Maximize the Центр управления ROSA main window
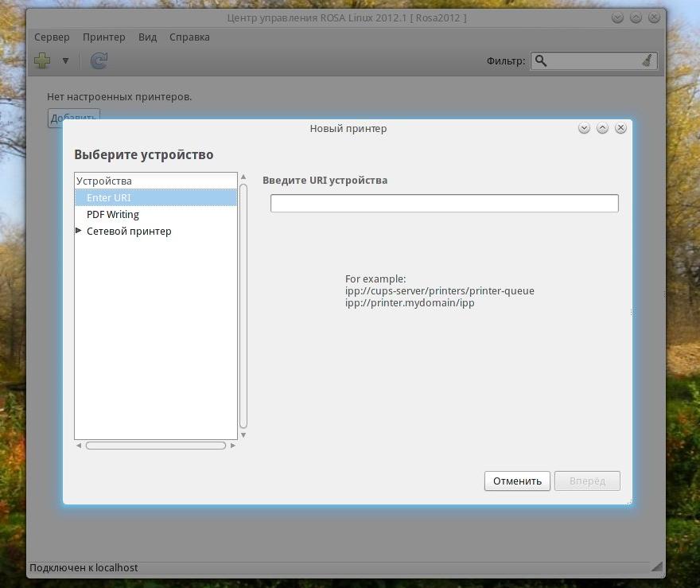 click(636, 18)
